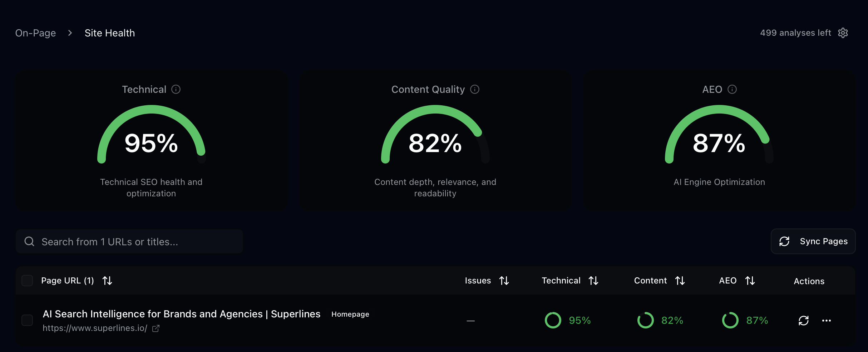Open the https://www.superlines.io/ URL link
Image resolution: width=868 pixels, height=352 pixels.
pos(95,328)
